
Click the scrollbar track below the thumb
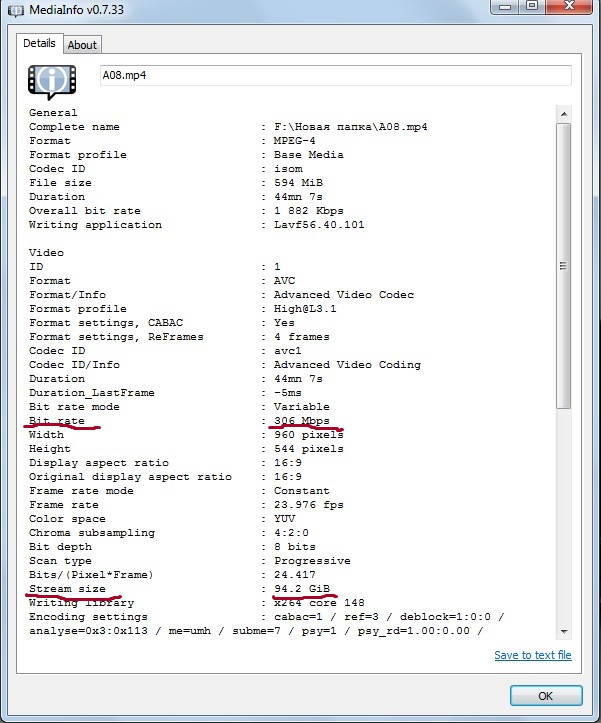pyautogui.click(x=564, y=520)
